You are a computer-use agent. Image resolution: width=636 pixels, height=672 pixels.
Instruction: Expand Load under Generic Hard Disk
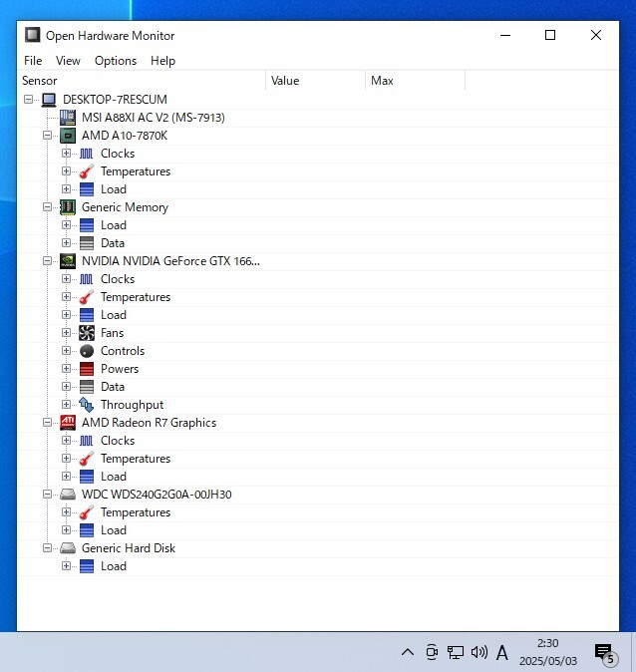pyautogui.click(x=66, y=565)
